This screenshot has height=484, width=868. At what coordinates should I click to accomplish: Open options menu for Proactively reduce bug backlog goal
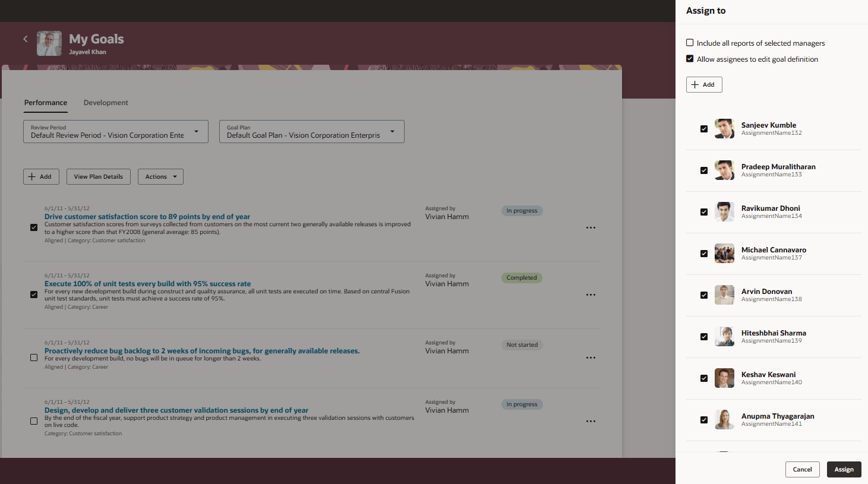591,358
